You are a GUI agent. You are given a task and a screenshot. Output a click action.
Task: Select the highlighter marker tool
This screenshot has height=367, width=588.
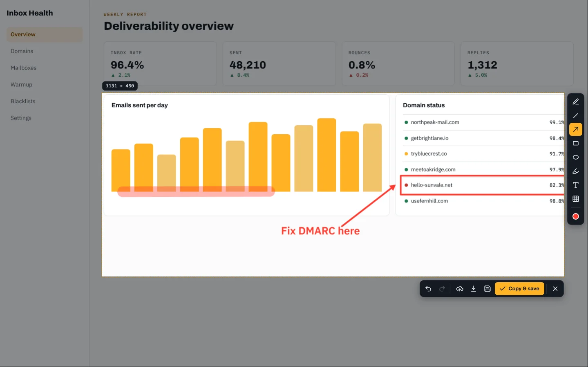pyautogui.click(x=575, y=171)
